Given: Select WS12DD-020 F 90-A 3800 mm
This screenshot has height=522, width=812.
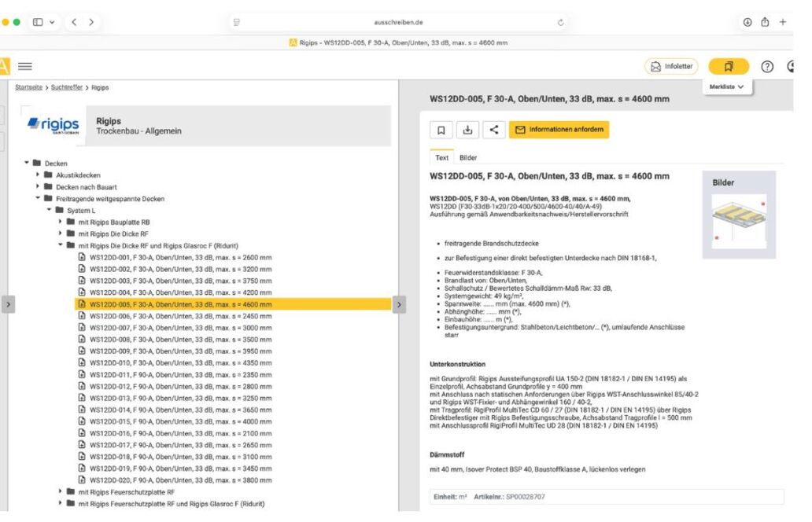Looking at the screenshot, I should (x=181, y=480).
